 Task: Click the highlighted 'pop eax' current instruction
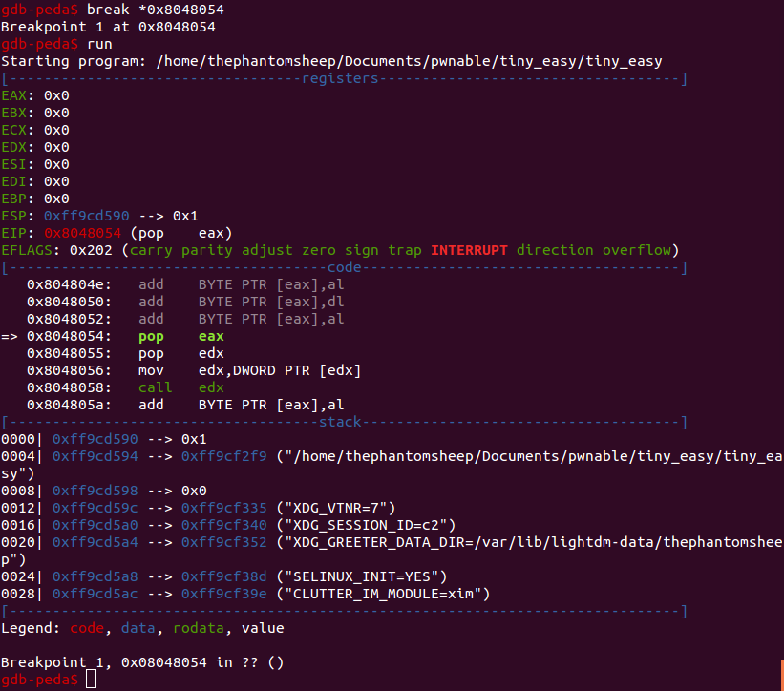[x=181, y=336]
